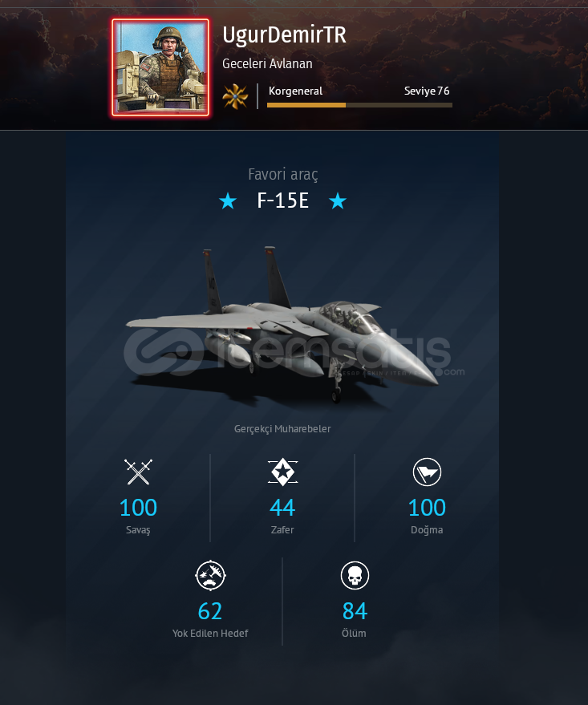The height and width of the screenshot is (705, 588).
Task: Click the Korgeneral rank label
Action: pyautogui.click(x=295, y=91)
